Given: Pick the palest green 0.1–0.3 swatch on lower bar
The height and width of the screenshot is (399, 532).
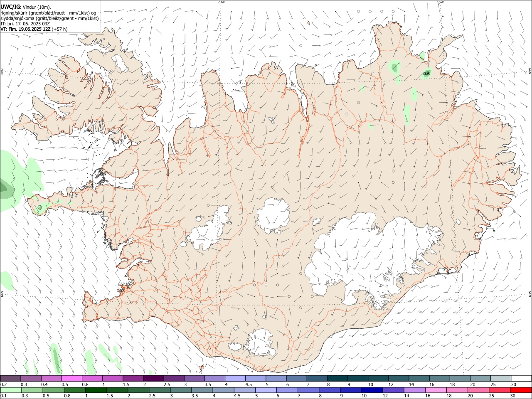Looking at the screenshot, I should click(x=11, y=390).
